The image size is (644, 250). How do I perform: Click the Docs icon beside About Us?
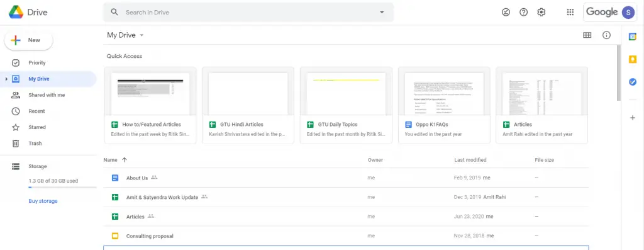pos(115,178)
